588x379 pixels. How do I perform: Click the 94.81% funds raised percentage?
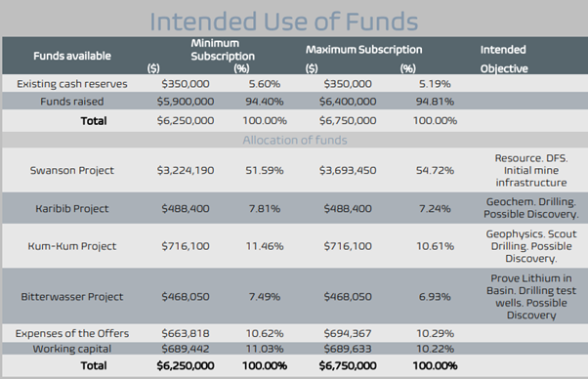tap(435, 102)
